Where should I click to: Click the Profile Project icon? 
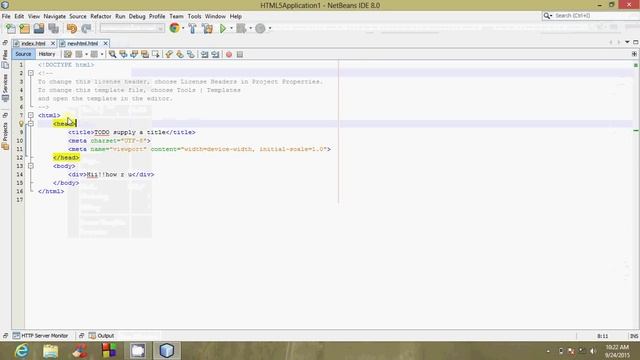pos(260,28)
